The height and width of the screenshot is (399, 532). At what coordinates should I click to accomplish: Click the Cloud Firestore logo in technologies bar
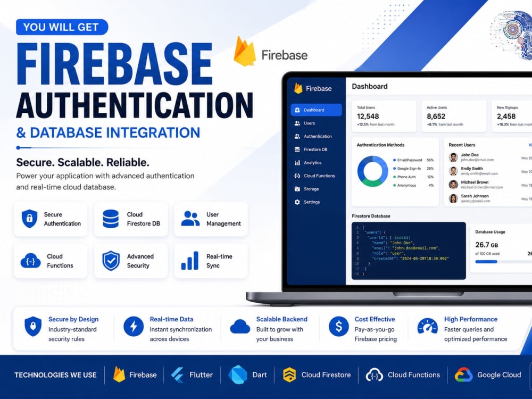coord(289,375)
